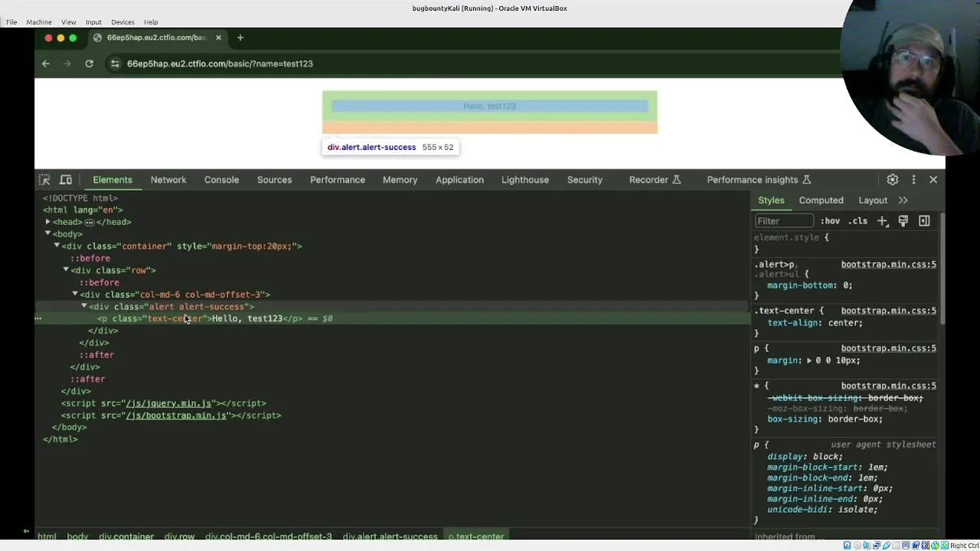The height and width of the screenshot is (551, 980).
Task: Click the closing html tag row
Action: [60, 439]
